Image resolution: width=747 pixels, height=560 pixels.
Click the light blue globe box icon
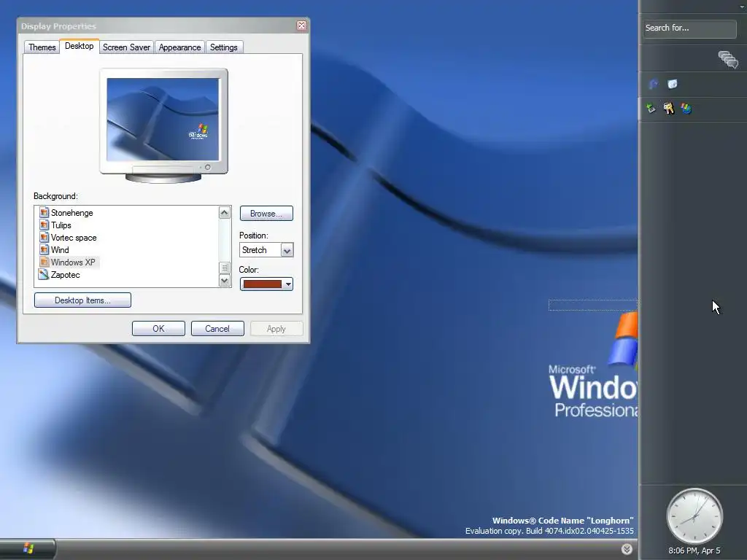(672, 85)
